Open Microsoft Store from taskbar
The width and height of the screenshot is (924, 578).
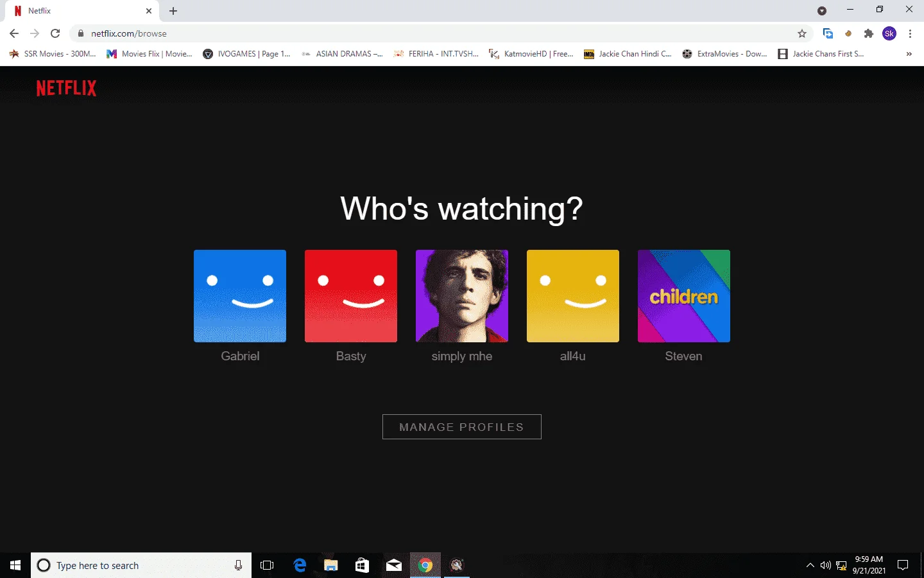point(363,565)
